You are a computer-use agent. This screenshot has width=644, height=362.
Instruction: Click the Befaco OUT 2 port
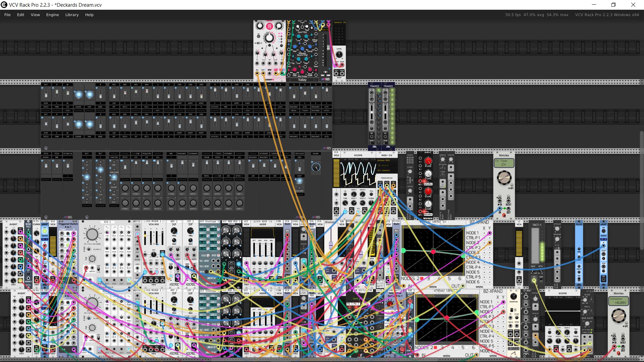[420, 211]
